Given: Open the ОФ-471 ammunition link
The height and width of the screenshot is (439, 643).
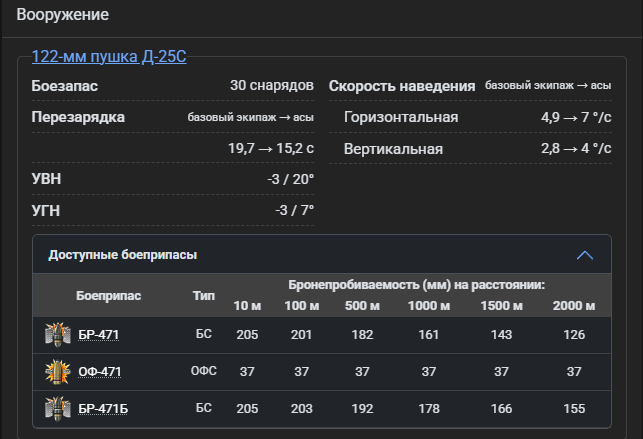Looking at the screenshot, I should pos(100,372).
